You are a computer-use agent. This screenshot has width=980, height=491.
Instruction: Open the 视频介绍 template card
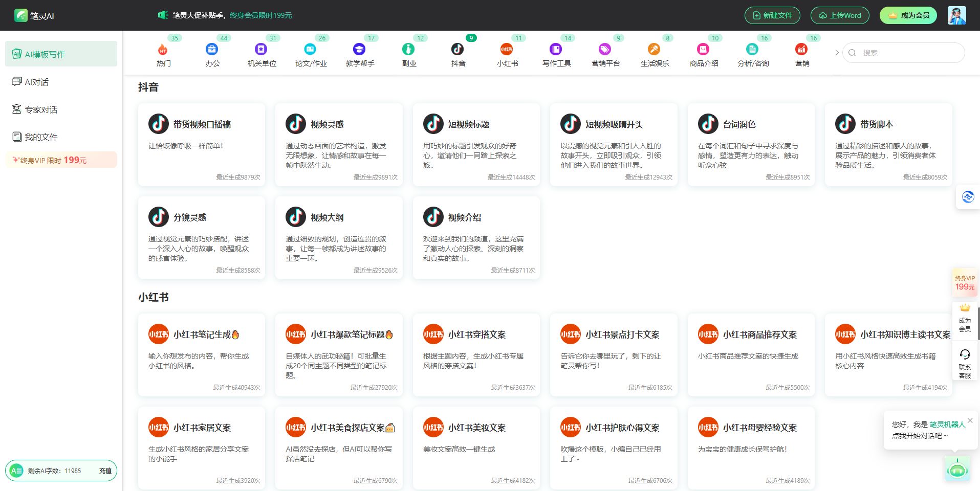coord(476,237)
